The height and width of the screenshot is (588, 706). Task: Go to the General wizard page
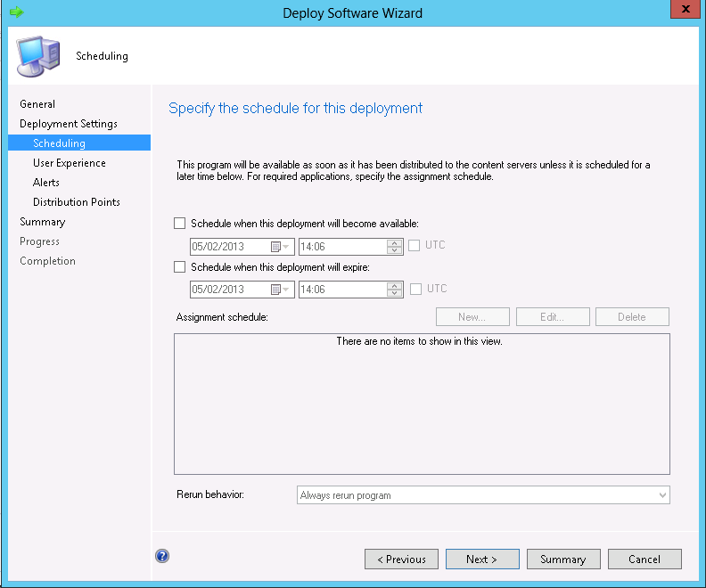tap(37, 104)
